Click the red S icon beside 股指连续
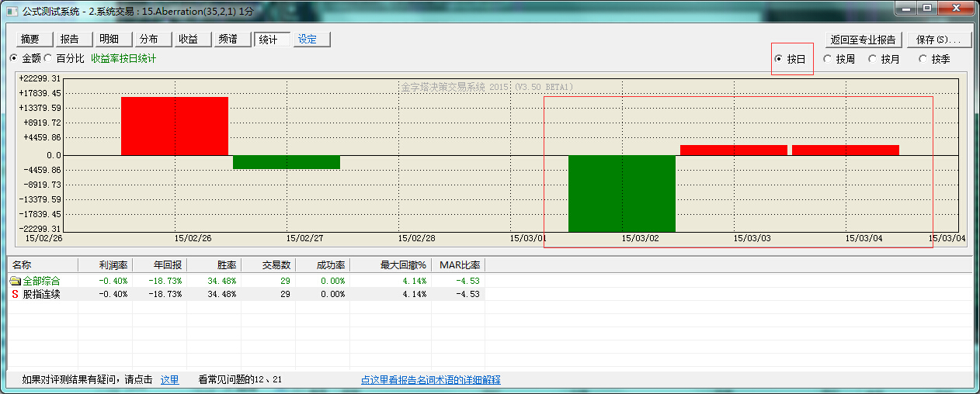Viewport: 980px width, 394px height. click(15, 294)
